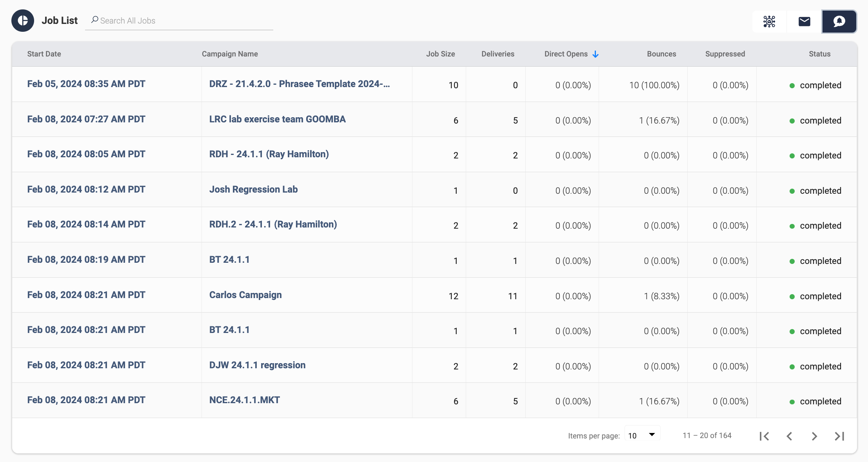Click Feb 08, 2024 07:27 AM PDT date
Screen dimensions: 868x462
[x=86, y=119]
